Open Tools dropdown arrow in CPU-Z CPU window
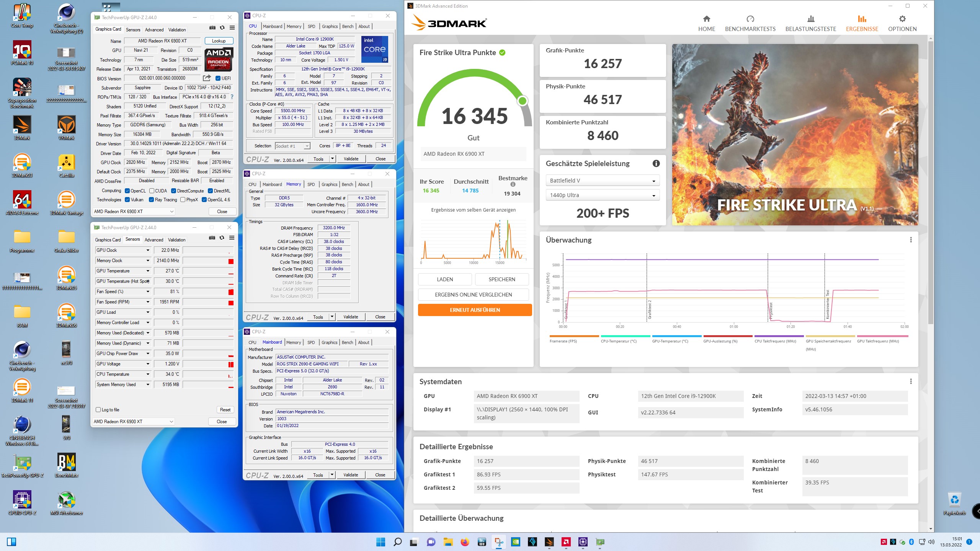980x551 pixels. click(x=332, y=159)
